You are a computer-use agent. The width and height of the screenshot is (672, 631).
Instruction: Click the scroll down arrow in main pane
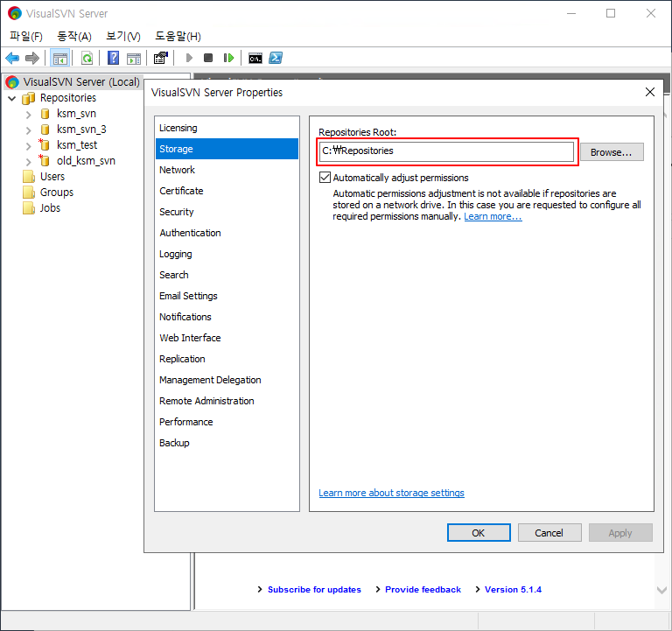[661, 590]
